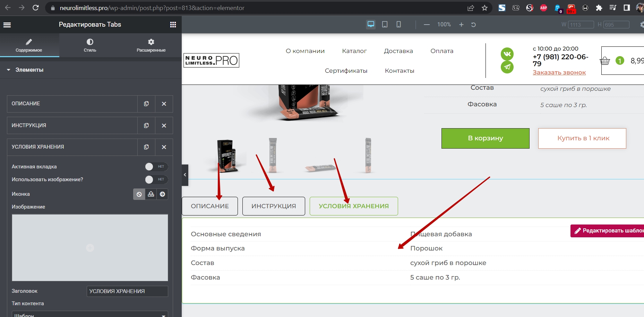Image resolution: width=644 pixels, height=317 pixels.
Task: Open the Elementor hamburger menu
Action: [x=7, y=25]
